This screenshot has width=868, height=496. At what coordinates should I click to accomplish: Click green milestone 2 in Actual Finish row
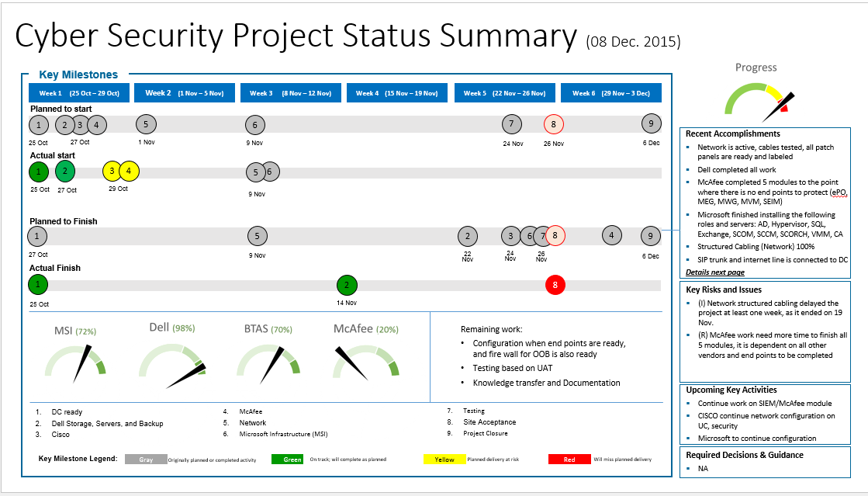(x=347, y=285)
